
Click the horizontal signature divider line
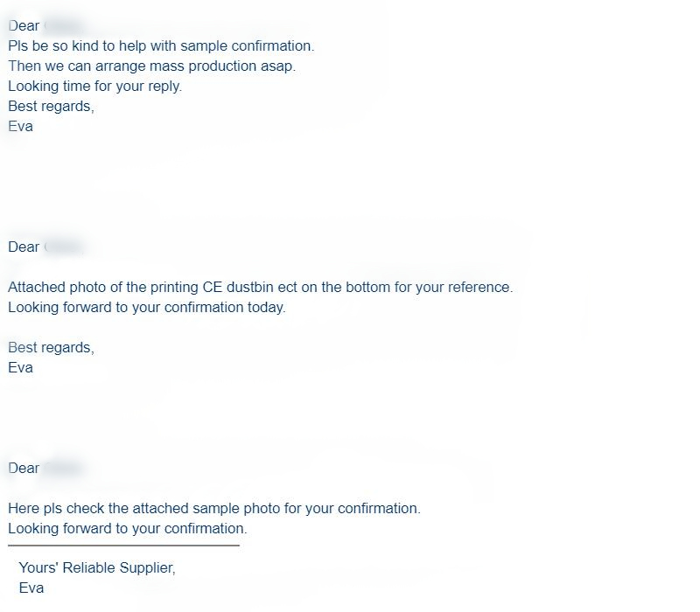123,545
